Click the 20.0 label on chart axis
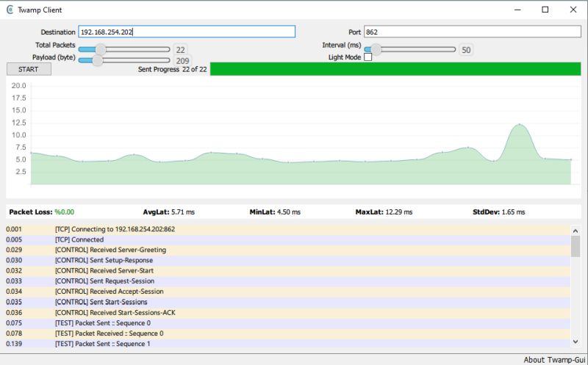This screenshot has height=365, width=588. pos(19,86)
